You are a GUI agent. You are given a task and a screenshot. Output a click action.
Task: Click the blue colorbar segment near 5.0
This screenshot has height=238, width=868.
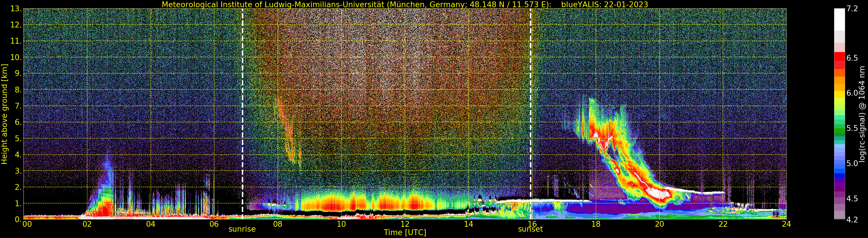click(x=839, y=167)
